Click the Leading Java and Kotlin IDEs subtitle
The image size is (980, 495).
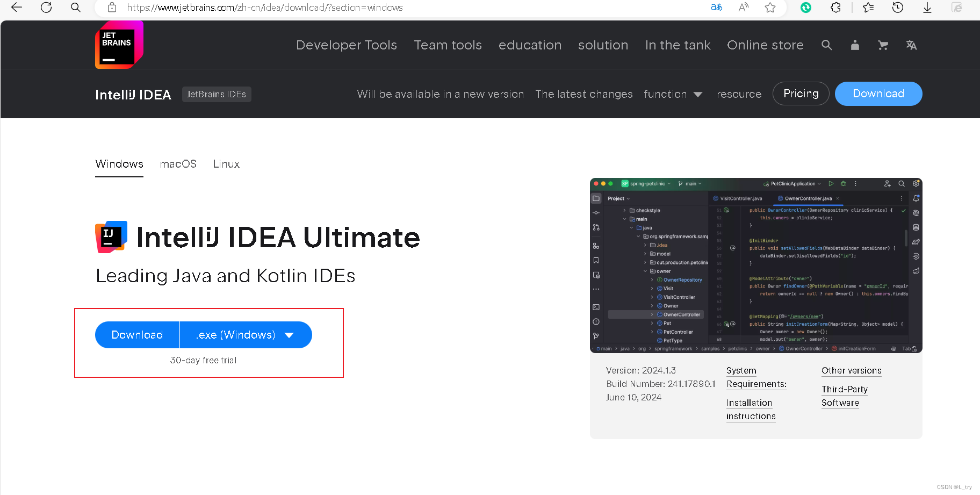click(226, 276)
